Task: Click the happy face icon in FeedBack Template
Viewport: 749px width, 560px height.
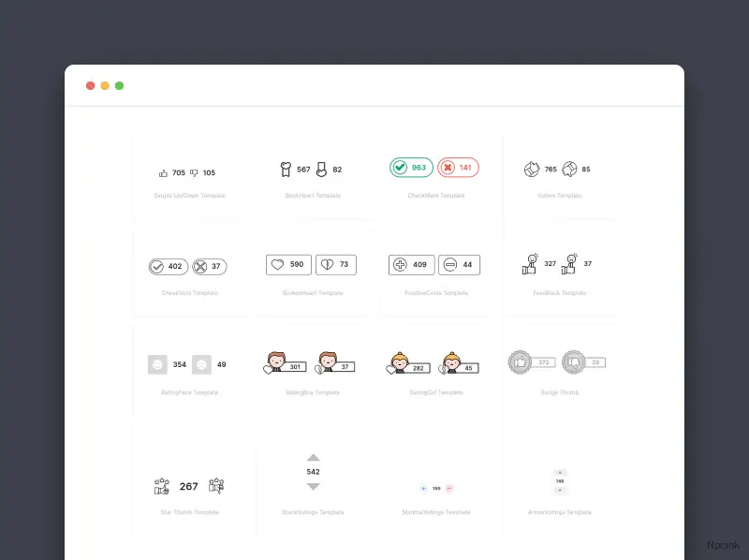Action: [531, 262]
